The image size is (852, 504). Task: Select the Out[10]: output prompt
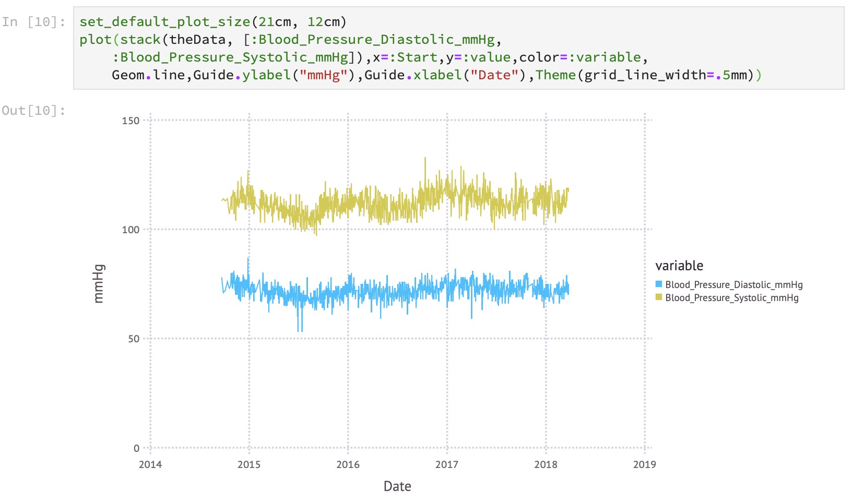34,111
